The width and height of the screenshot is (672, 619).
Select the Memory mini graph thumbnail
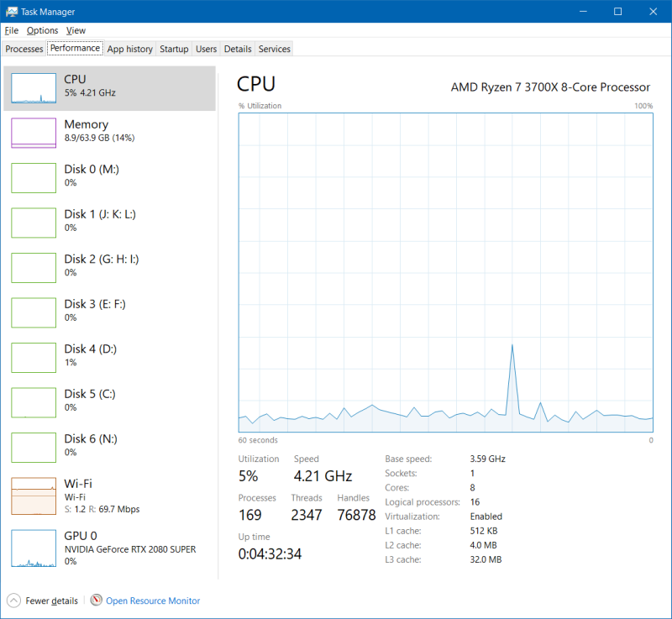tap(34, 134)
